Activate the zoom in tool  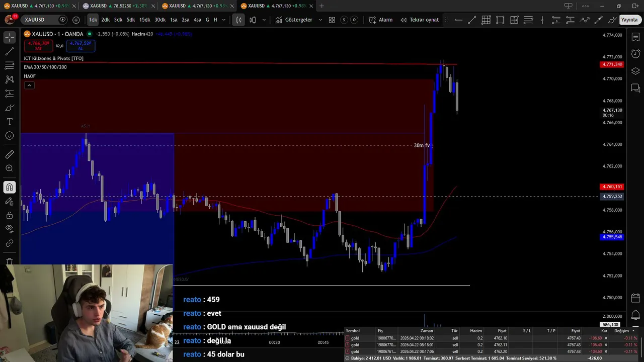click(x=10, y=168)
